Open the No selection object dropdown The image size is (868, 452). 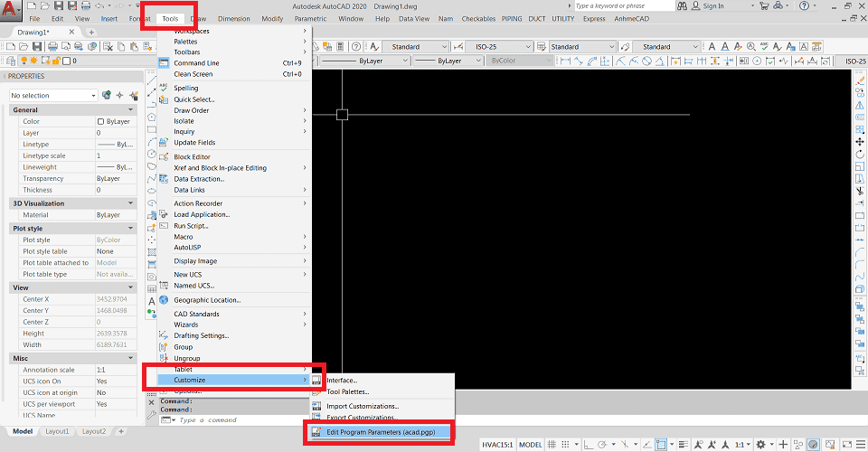pyautogui.click(x=53, y=96)
